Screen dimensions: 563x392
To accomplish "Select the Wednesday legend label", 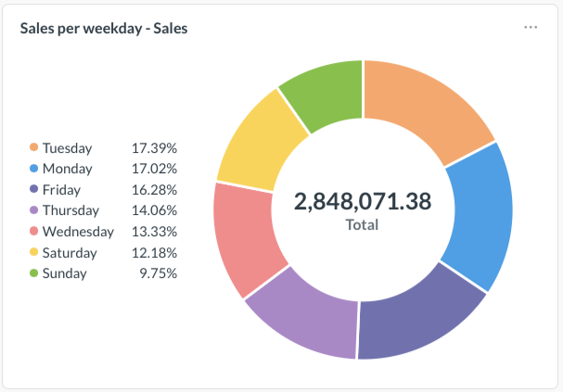I will 78,232.
